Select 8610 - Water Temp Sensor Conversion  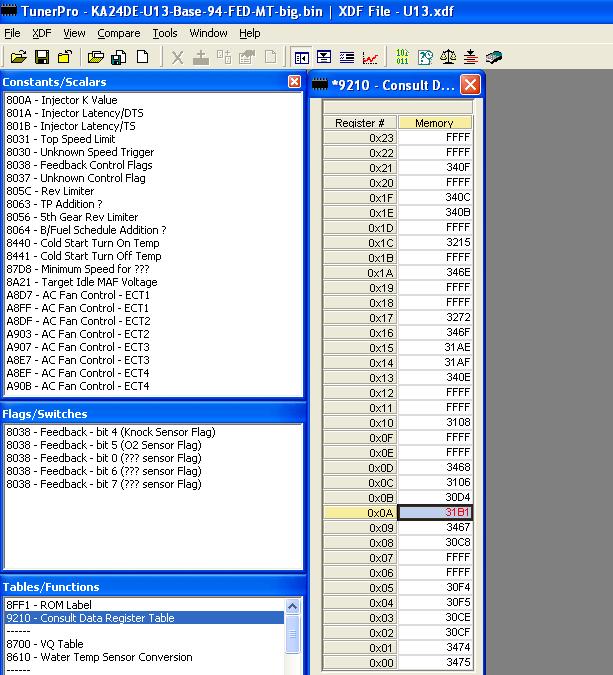(99, 657)
